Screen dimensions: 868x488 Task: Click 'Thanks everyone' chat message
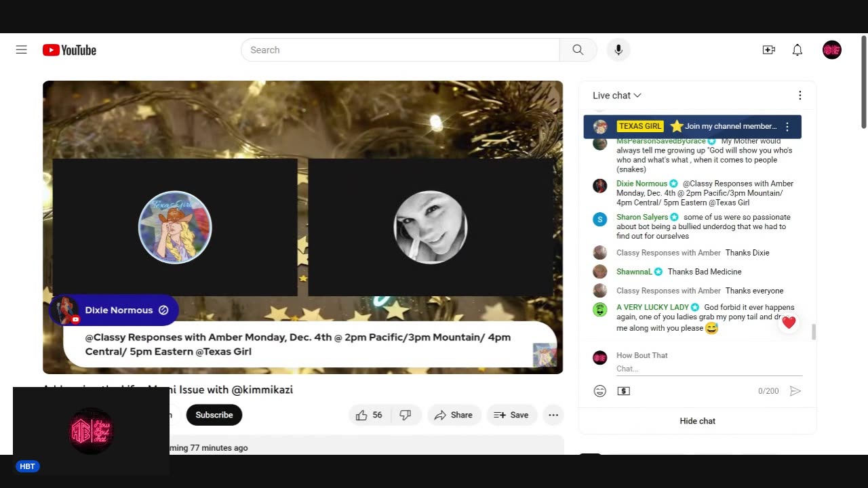pos(754,291)
